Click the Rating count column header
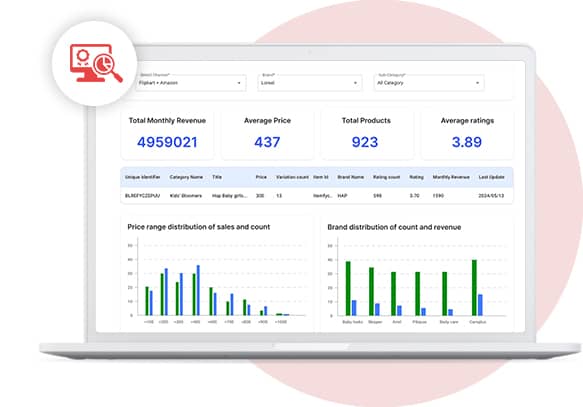The width and height of the screenshot is (583, 407). (x=386, y=177)
